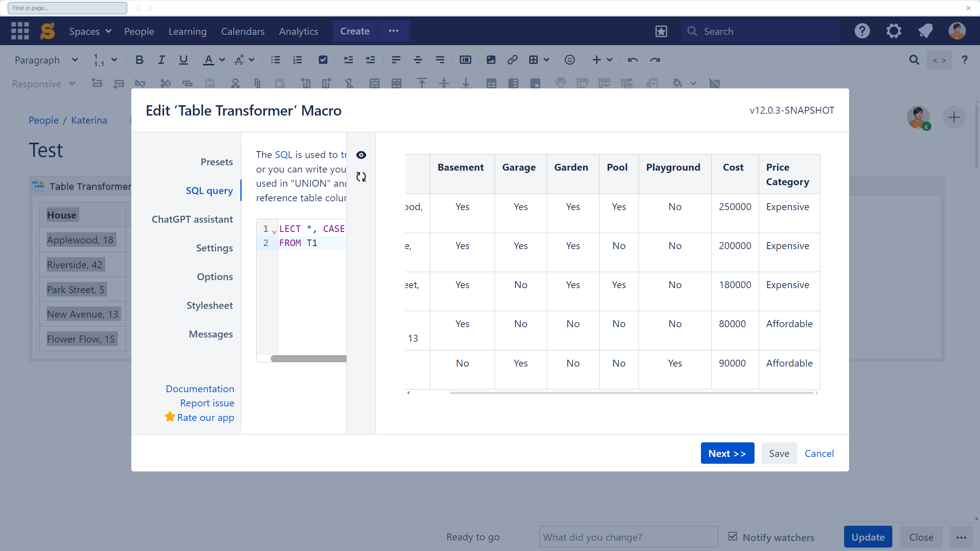Open the notifications bell icon
The height and width of the screenshot is (551, 980).
click(925, 31)
